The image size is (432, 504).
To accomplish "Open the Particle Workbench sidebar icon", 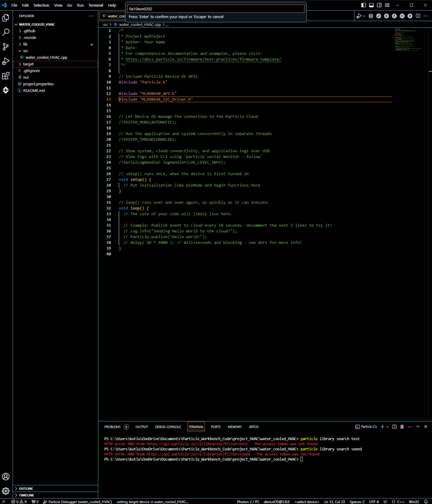I will point(6,90).
